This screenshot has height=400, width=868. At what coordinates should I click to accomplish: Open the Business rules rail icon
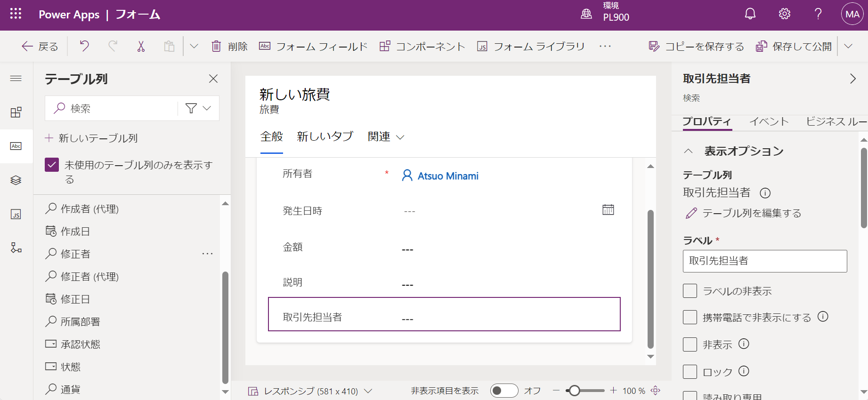[16, 248]
